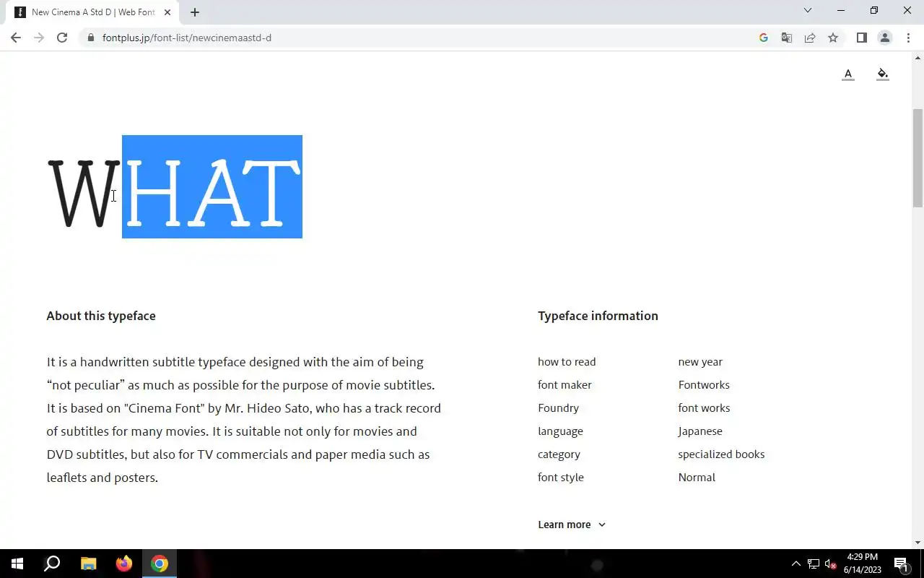Click the 'font style' label
Screen dimensions: 924x578
pos(561,478)
